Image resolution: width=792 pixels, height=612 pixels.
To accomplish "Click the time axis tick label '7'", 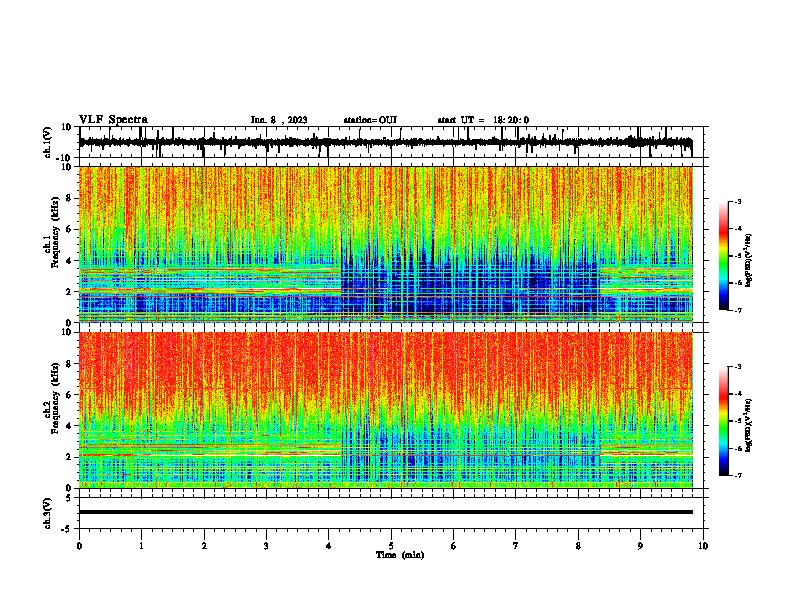I will click(516, 546).
